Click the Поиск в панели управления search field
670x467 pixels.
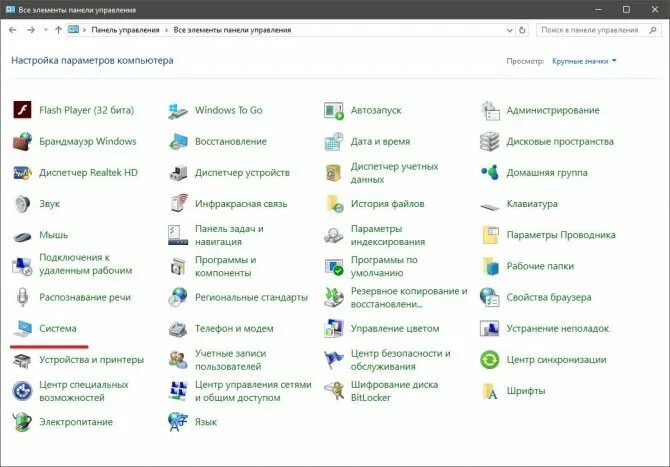[x=597, y=30]
